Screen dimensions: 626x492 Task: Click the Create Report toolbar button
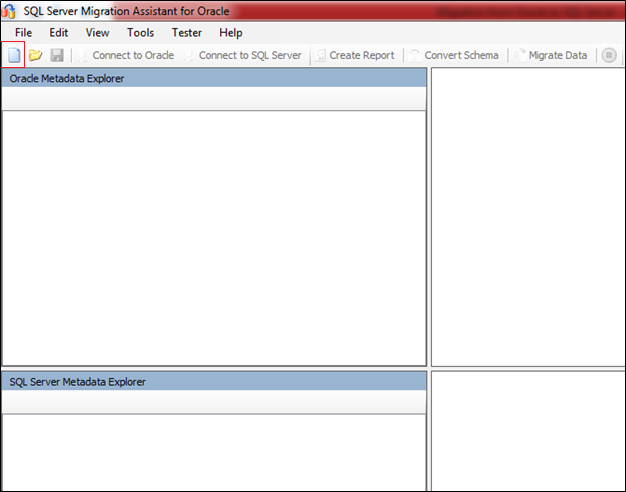(355, 55)
